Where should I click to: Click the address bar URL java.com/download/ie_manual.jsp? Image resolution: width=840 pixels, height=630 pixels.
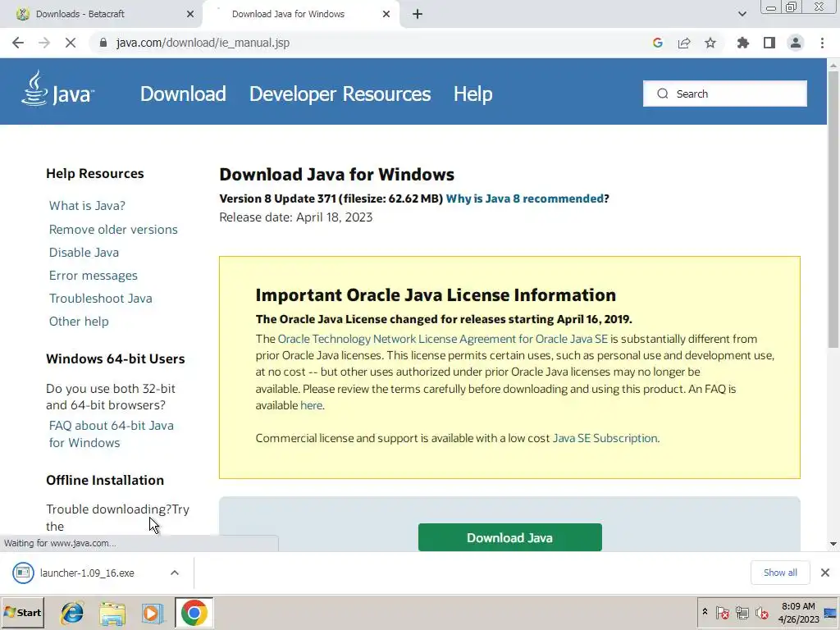click(203, 43)
